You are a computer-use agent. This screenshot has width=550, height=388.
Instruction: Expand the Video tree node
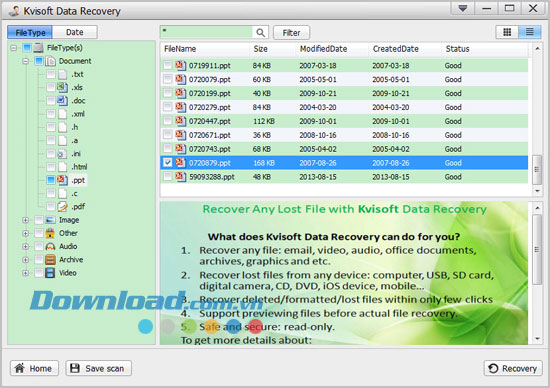click(25, 273)
